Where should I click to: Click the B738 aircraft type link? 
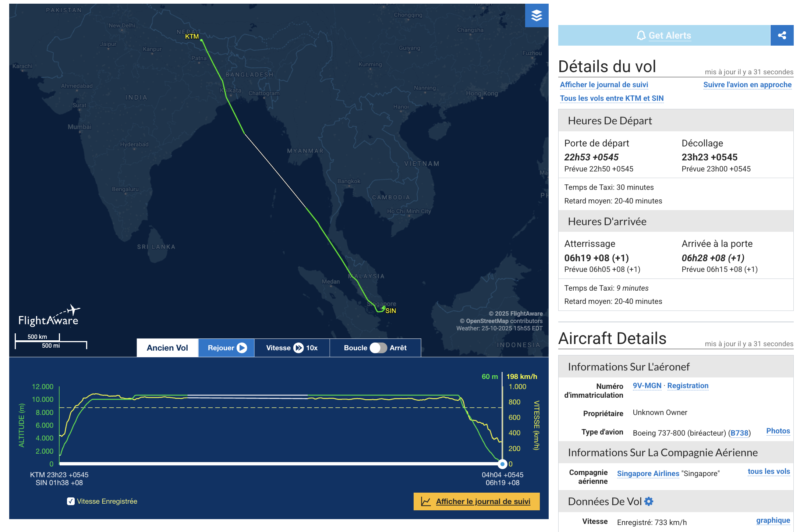point(739,433)
